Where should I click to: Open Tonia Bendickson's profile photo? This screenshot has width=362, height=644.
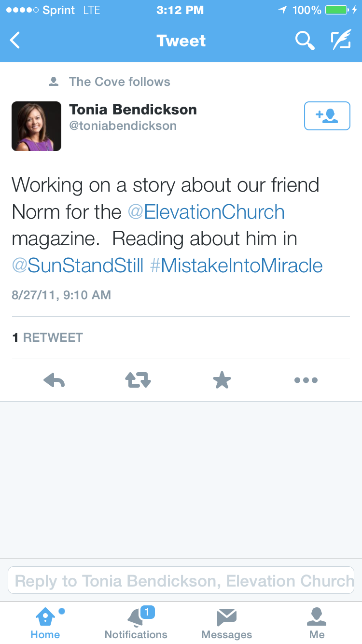pos(37,126)
